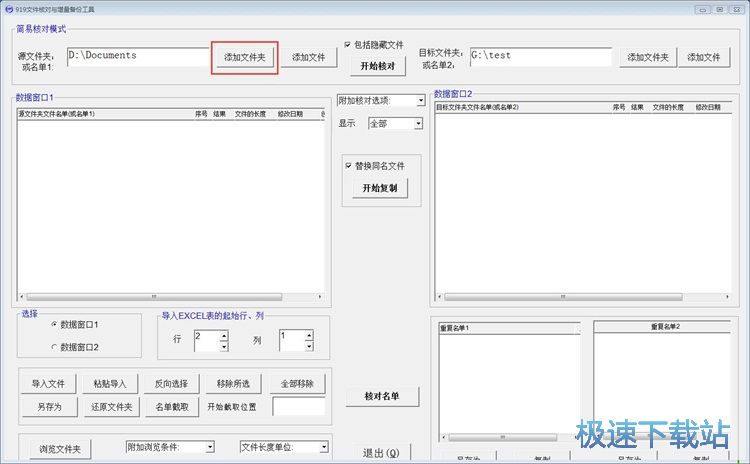
Task: Click the 导入文件 button
Action: point(48,384)
